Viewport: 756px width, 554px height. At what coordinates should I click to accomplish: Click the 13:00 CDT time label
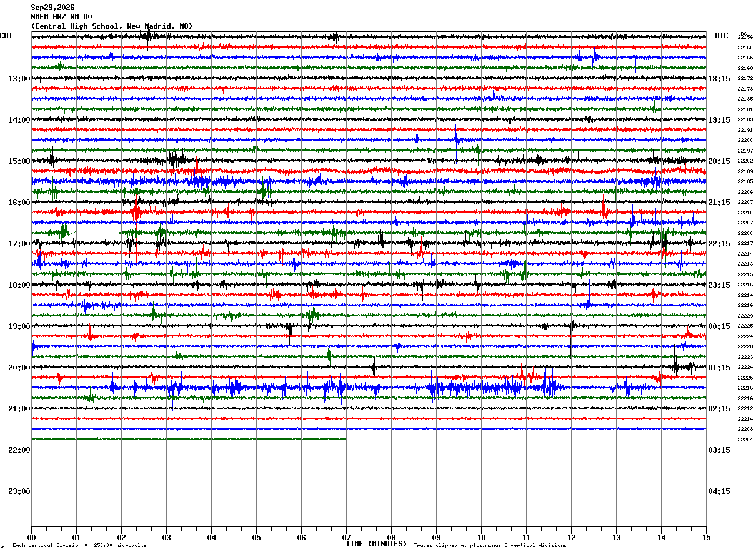[x=19, y=79]
